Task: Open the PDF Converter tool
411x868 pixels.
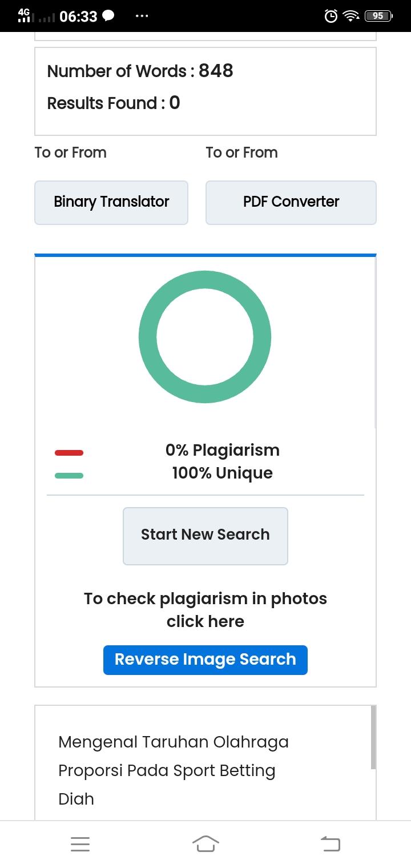Action: pyautogui.click(x=291, y=202)
